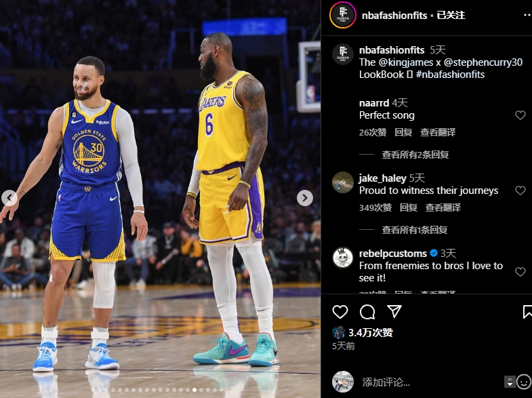532x398 pixels.
Task: Reply to jake_haley's comment
Action: (409, 207)
